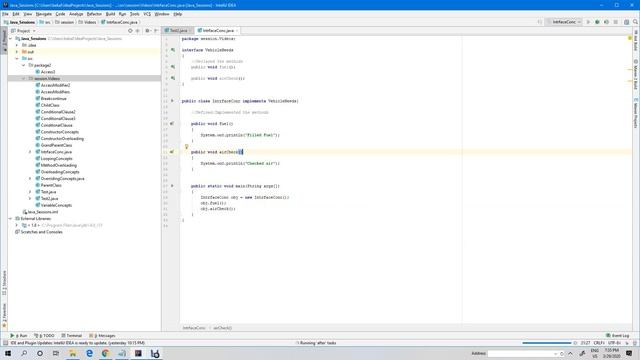This screenshot has width=640, height=360.
Task: Click UTF-8 encoding in status bar
Action: pos(614,343)
